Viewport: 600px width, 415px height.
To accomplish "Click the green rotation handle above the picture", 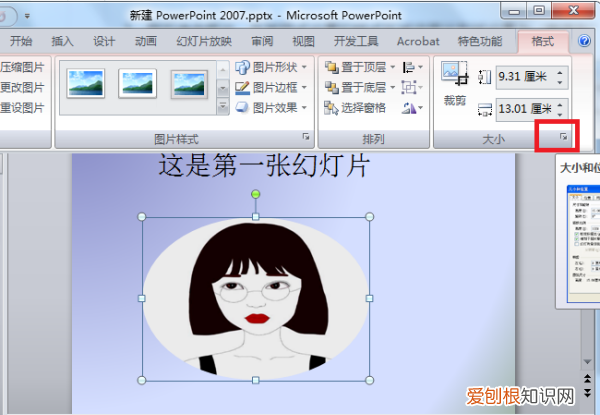I will (x=256, y=194).
